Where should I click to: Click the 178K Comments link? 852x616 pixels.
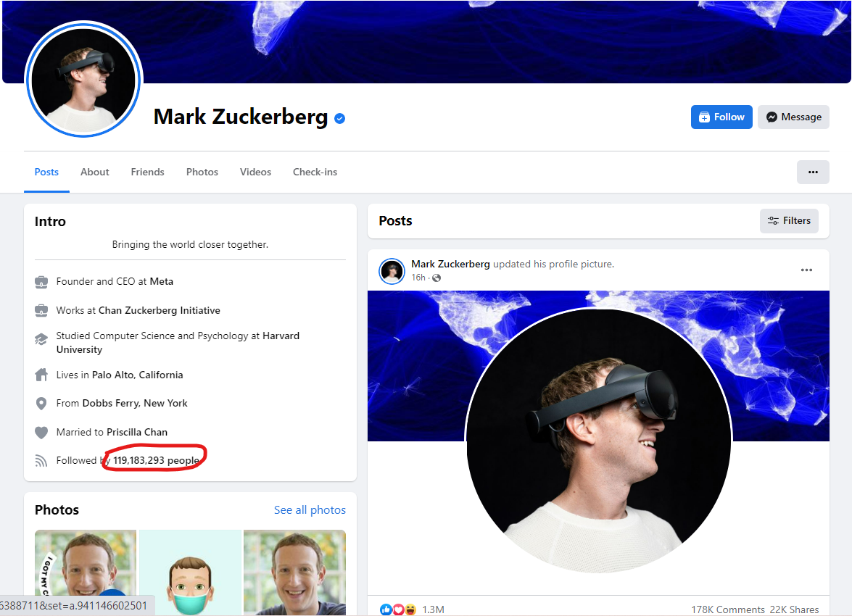[727, 609]
